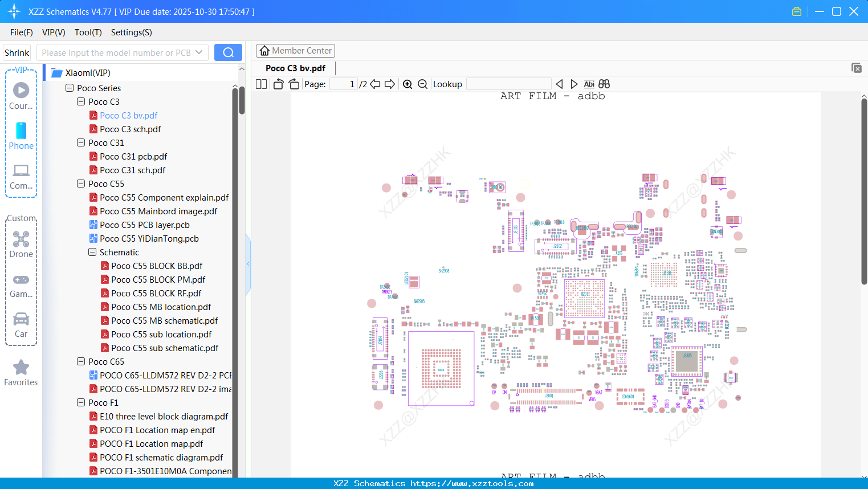
Task: Click the detach window icon at right
Action: (857, 68)
